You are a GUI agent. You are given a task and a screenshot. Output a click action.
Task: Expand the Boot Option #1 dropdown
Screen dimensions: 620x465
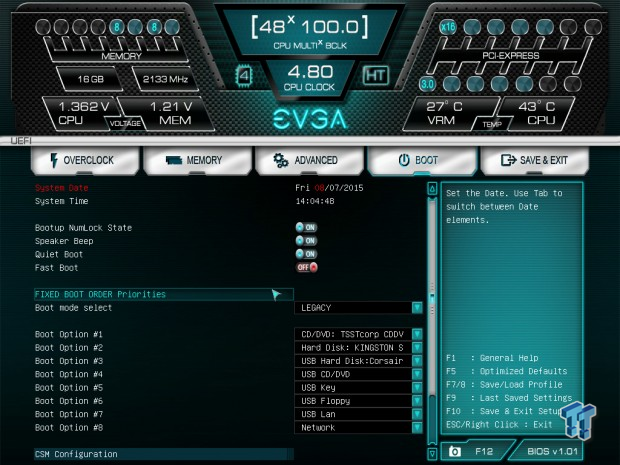click(358, 334)
